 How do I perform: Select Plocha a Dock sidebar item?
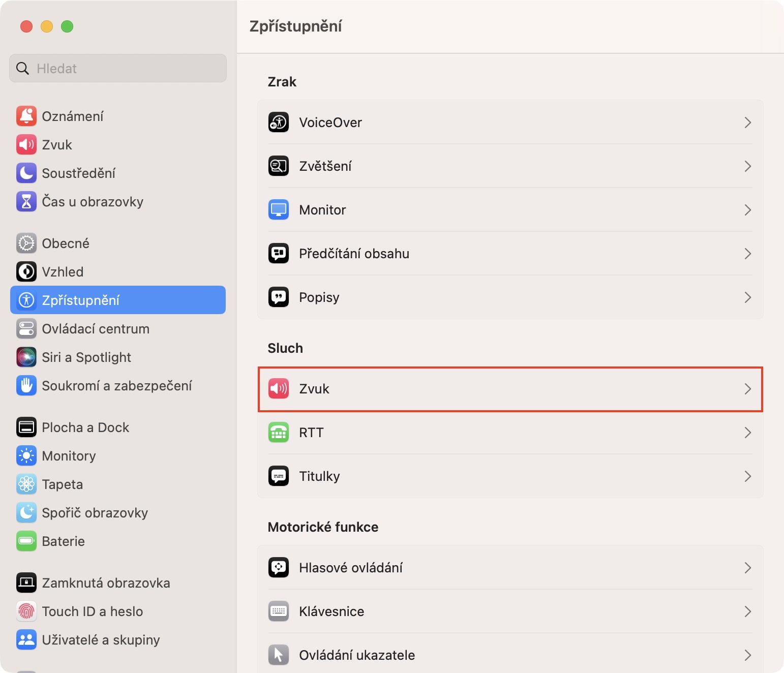click(x=85, y=427)
